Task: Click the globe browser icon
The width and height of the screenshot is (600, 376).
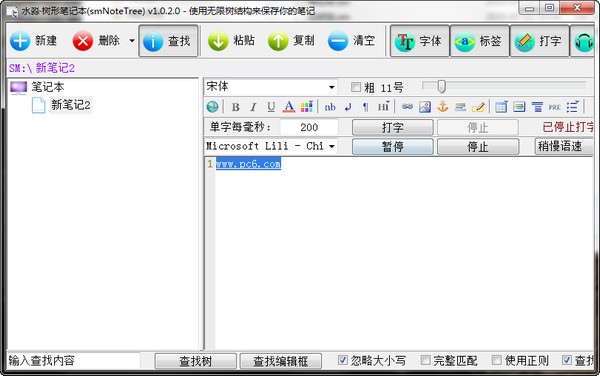Action: point(212,107)
